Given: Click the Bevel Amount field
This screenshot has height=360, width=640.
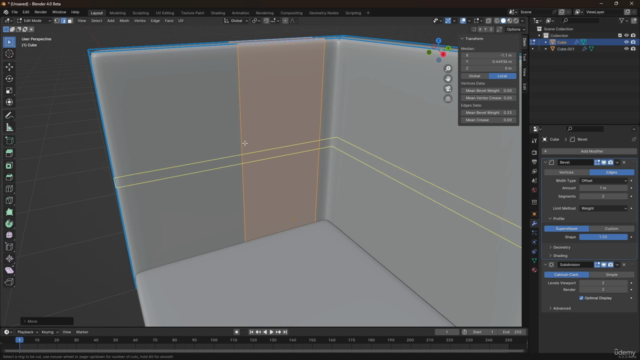Looking at the screenshot, I should 603,188.
